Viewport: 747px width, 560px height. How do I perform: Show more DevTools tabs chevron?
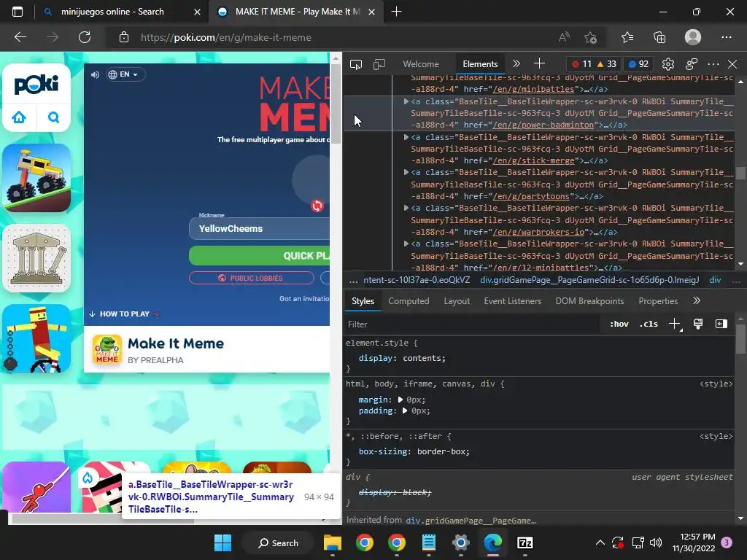pyautogui.click(x=516, y=63)
